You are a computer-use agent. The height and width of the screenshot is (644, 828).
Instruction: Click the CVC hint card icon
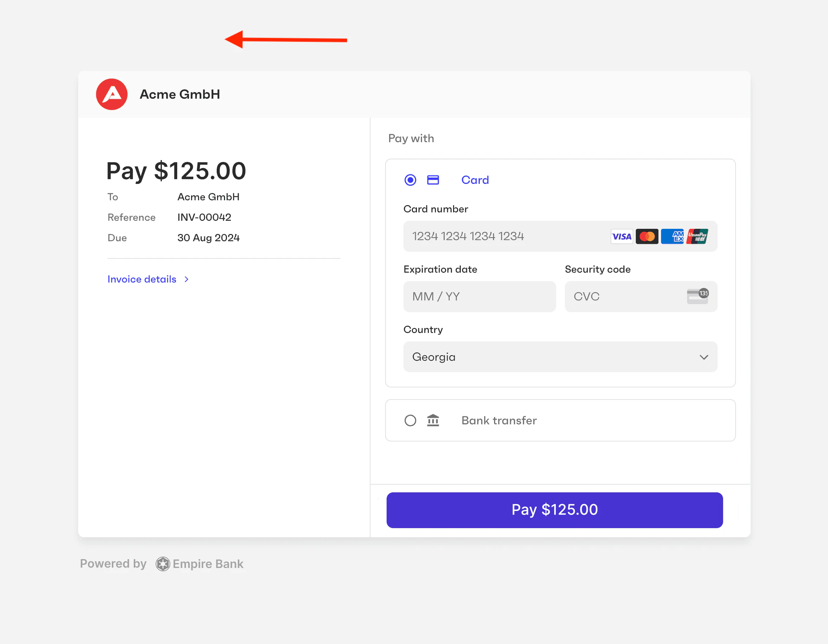coord(698,296)
